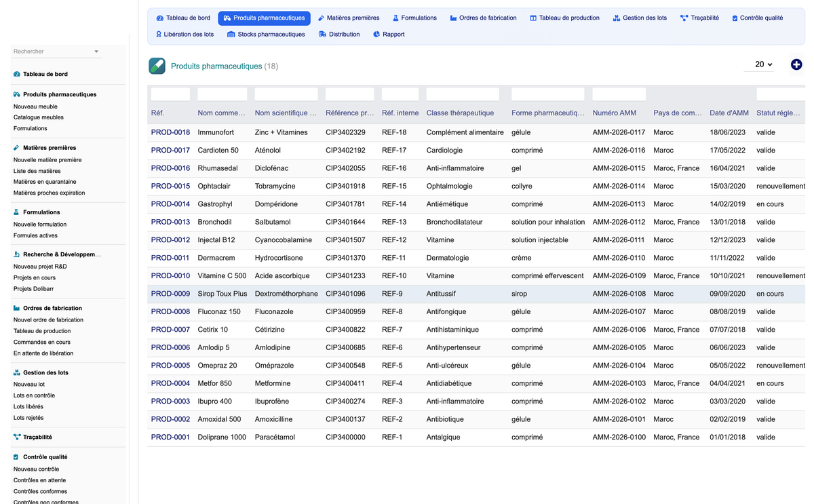Click the Tableau de production icon in top bar
The image size is (814, 504).
pyautogui.click(x=533, y=18)
